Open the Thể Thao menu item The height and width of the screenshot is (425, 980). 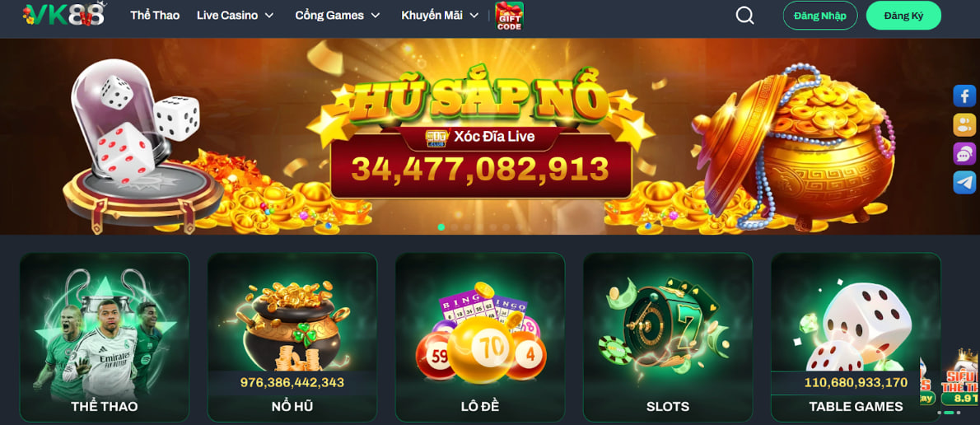tap(155, 16)
